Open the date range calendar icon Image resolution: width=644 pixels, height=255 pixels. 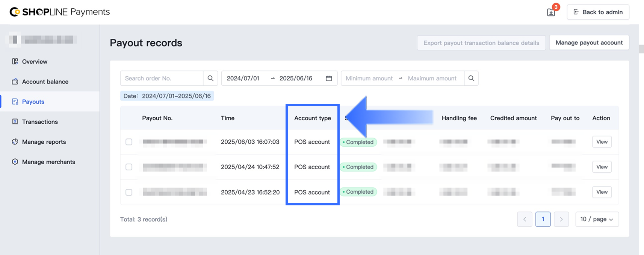pos(329,78)
